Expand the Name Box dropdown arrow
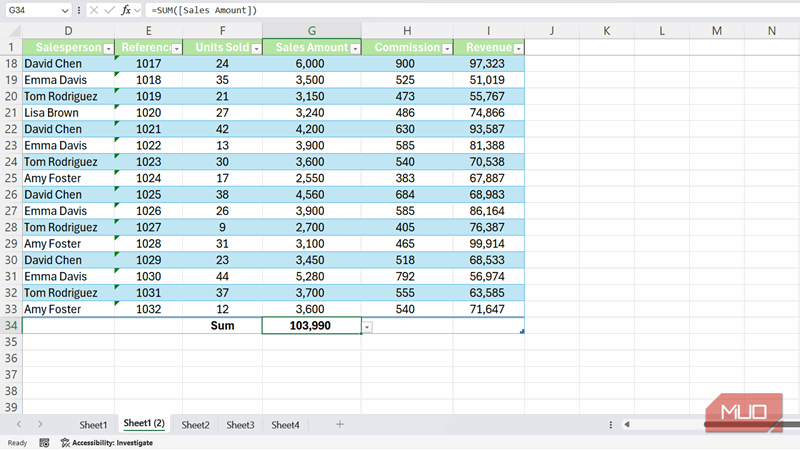Screen dimensions: 800x450 66,10
